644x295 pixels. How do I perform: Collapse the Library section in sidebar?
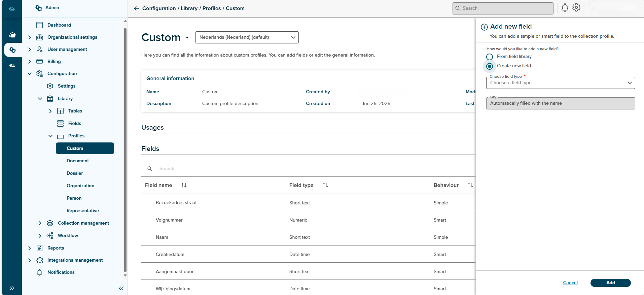pyautogui.click(x=40, y=99)
